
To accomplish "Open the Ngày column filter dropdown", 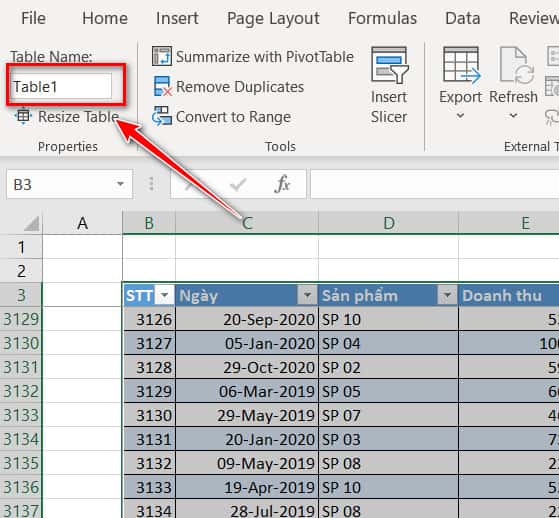I will [x=307, y=295].
